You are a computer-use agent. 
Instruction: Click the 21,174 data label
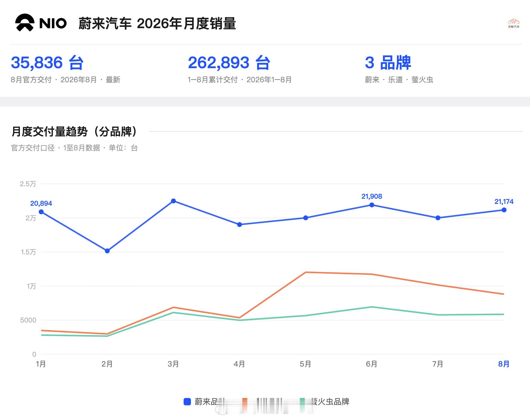tap(504, 201)
